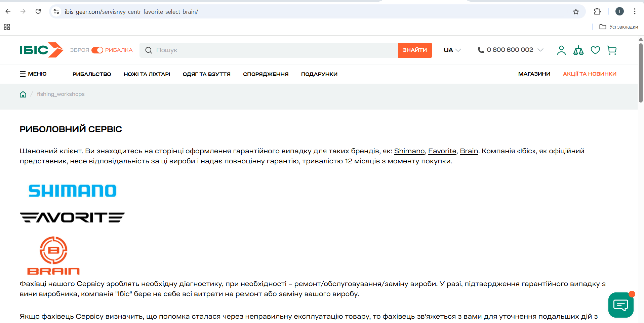Image resolution: width=644 pixels, height=323 pixels.
Task: Open the shopping cart icon
Action: click(x=612, y=50)
